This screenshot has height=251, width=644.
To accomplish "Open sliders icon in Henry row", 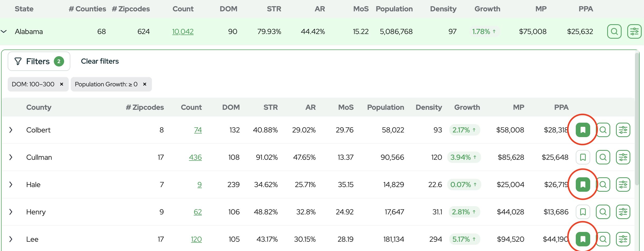I will (x=623, y=212).
